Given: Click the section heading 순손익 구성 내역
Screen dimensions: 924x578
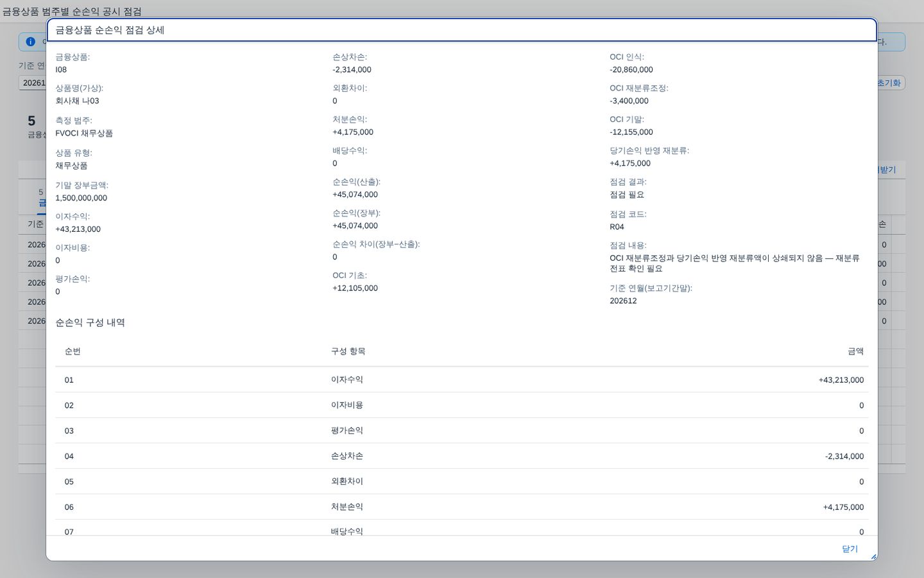Looking at the screenshot, I should (x=90, y=322).
